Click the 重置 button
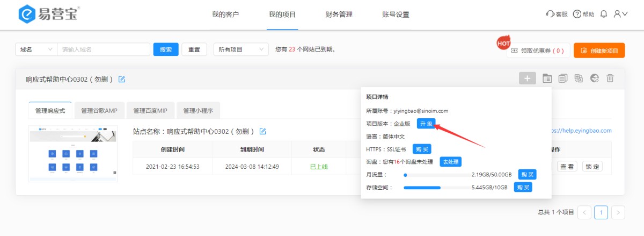Image resolution: width=644 pixels, height=236 pixels. pos(194,49)
